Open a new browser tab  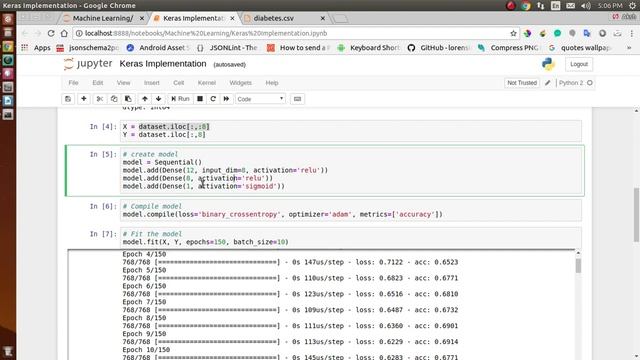340,19
